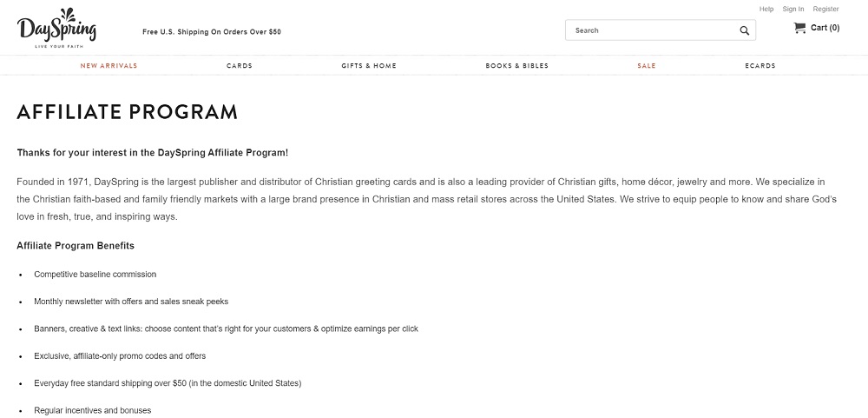
Task: Click the Affiliate Program page heading
Action: (x=127, y=112)
